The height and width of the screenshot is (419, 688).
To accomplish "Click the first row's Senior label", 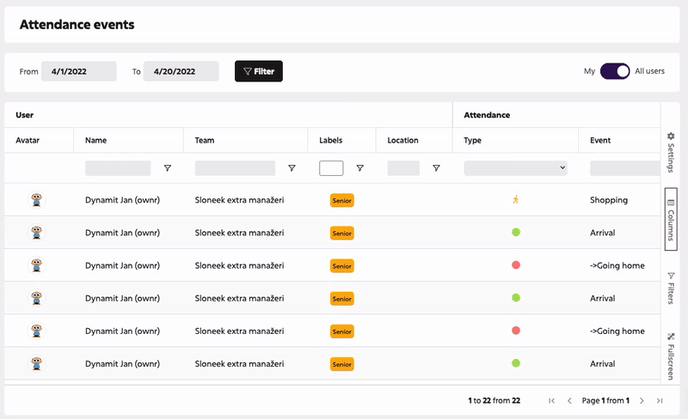I will (x=342, y=200).
